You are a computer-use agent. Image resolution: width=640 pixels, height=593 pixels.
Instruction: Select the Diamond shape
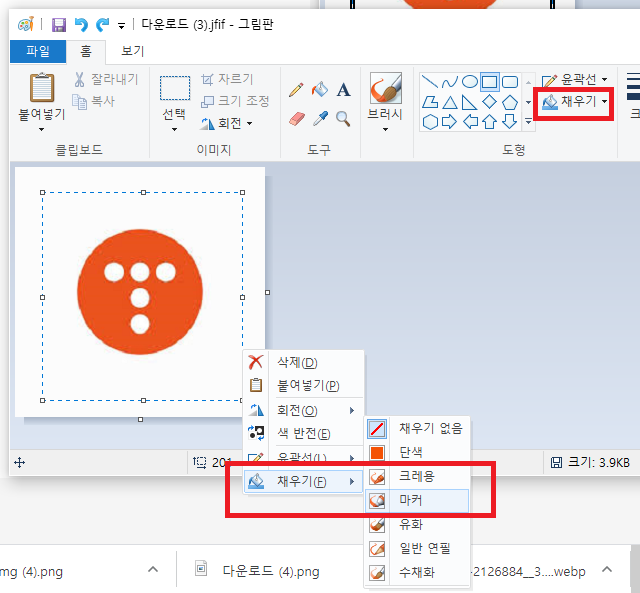(489, 102)
